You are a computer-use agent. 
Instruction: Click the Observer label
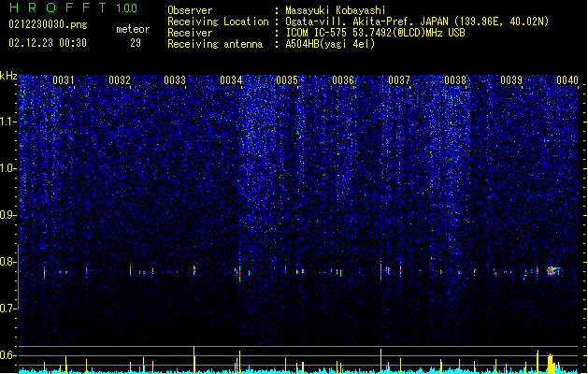(x=190, y=10)
